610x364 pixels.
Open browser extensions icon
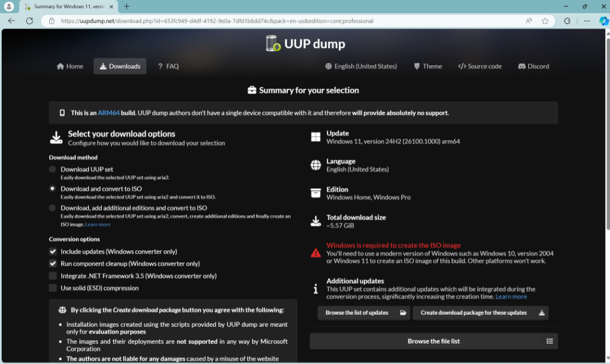click(567, 21)
